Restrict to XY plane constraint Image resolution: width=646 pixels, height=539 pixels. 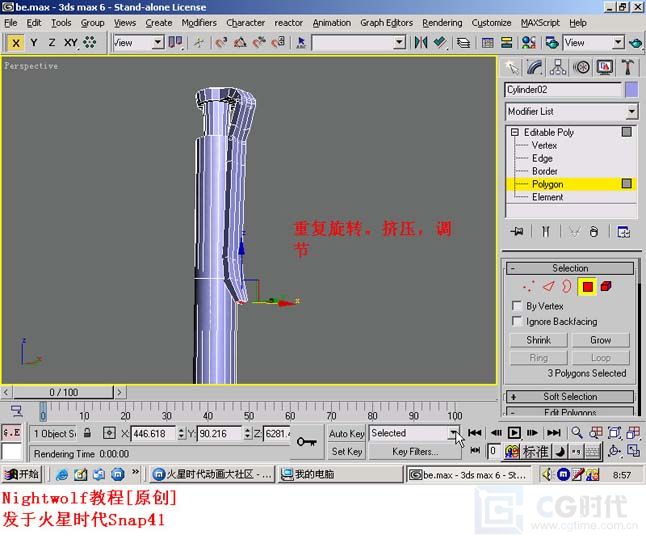pyautogui.click(x=70, y=43)
